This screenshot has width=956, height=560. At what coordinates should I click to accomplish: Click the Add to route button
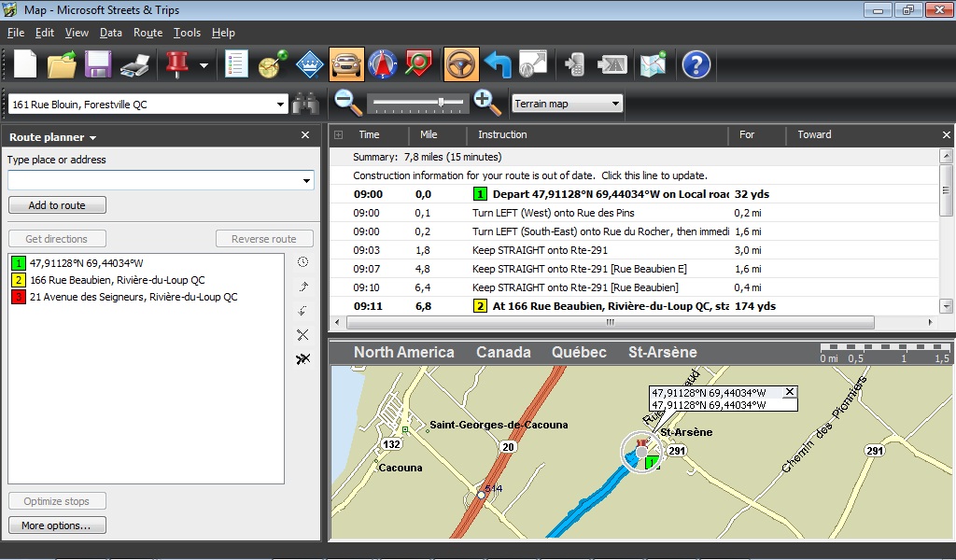(x=57, y=205)
